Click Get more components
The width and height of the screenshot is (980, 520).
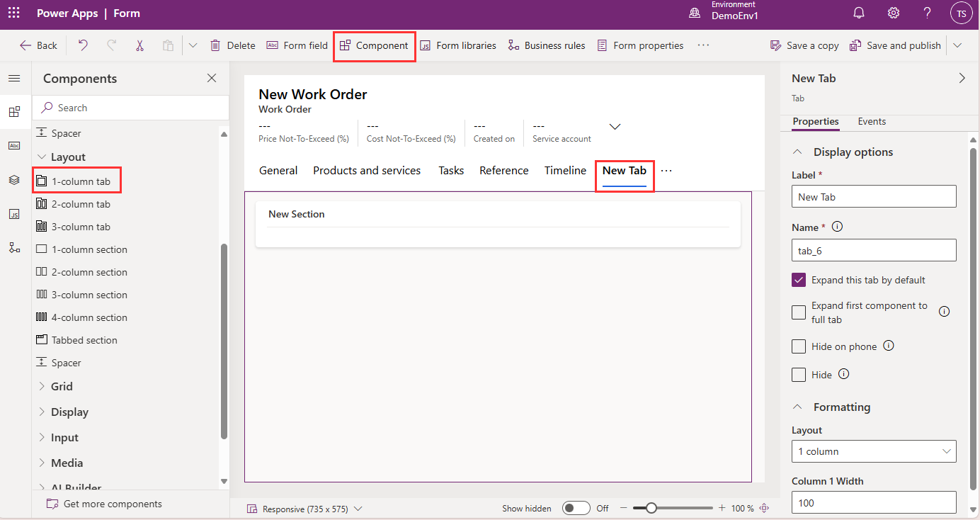104,504
